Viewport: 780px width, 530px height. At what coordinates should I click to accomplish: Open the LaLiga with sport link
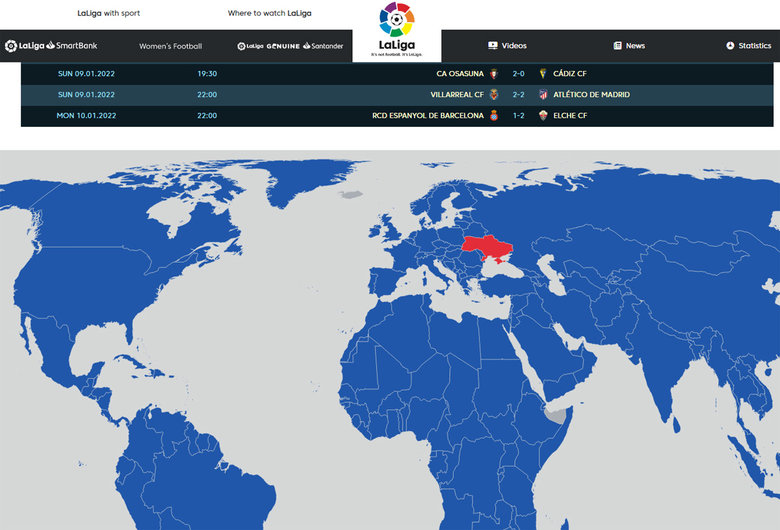point(108,13)
